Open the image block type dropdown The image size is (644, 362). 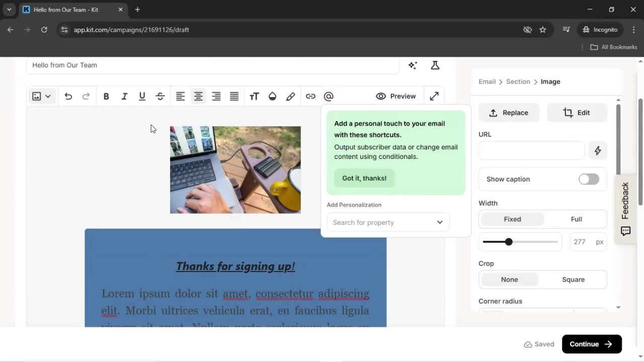[48, 96]
